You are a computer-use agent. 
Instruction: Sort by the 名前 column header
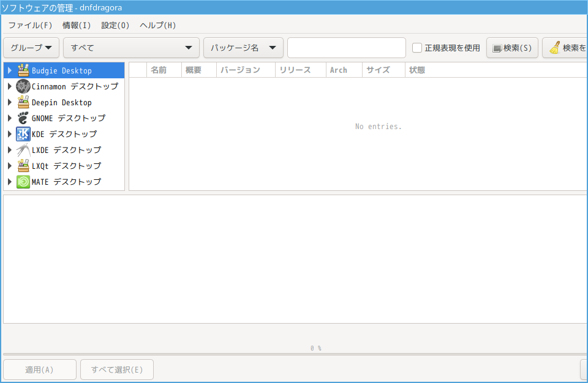click(x=164, y=70)
